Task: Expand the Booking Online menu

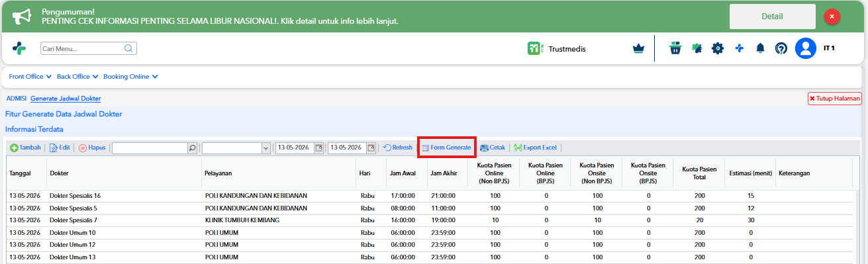Action: coord(130,77)
